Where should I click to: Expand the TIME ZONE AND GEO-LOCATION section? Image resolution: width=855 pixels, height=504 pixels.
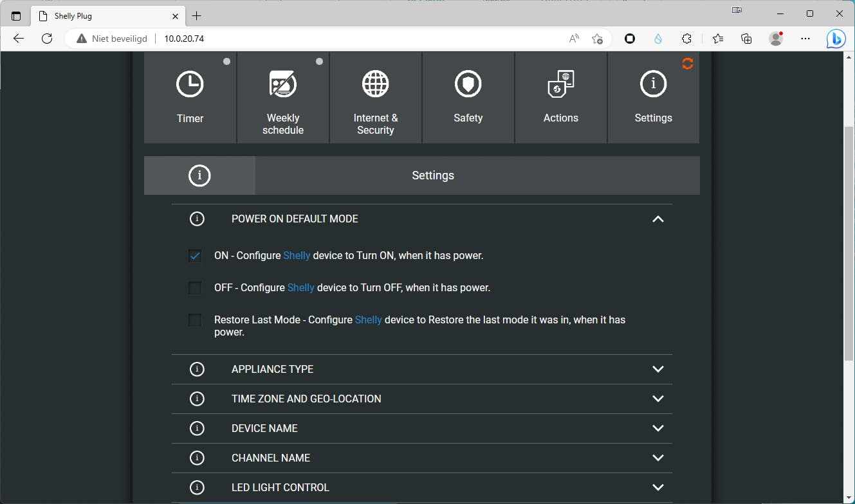657,399
